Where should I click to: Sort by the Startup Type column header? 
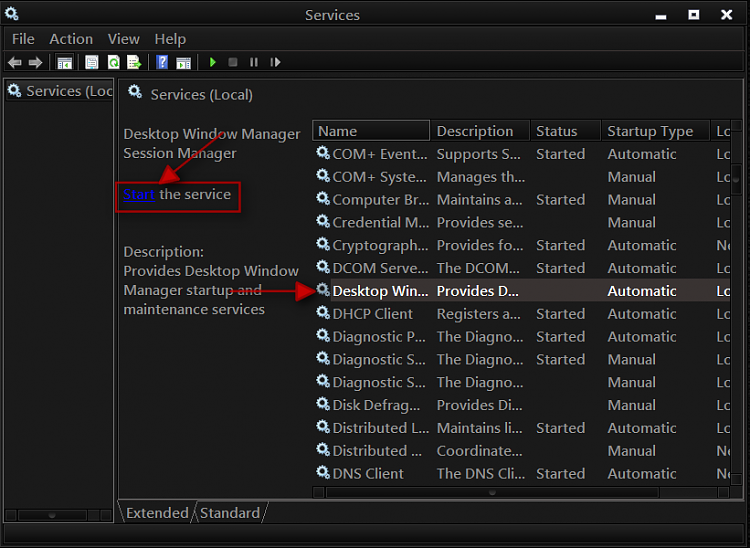pos(655,131)
